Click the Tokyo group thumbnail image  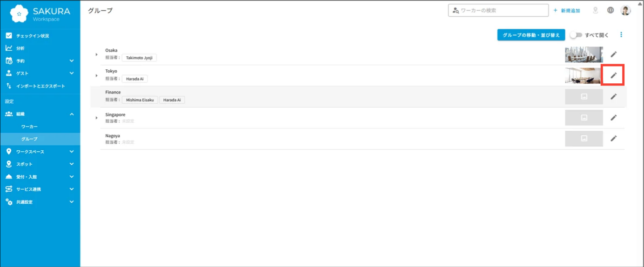[584, 75]
